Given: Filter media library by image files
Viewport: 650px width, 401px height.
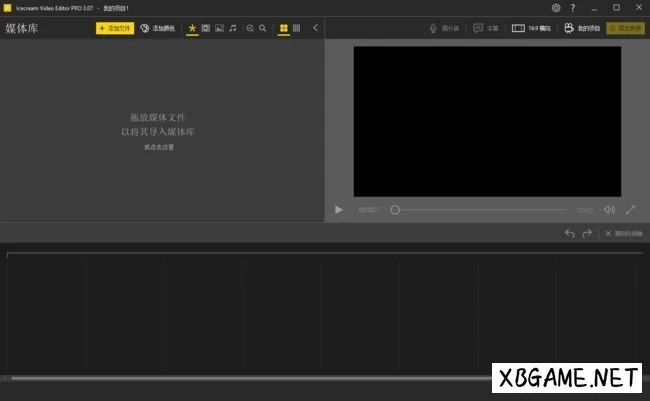Looking at the screenshot, I should pos(219,28).
